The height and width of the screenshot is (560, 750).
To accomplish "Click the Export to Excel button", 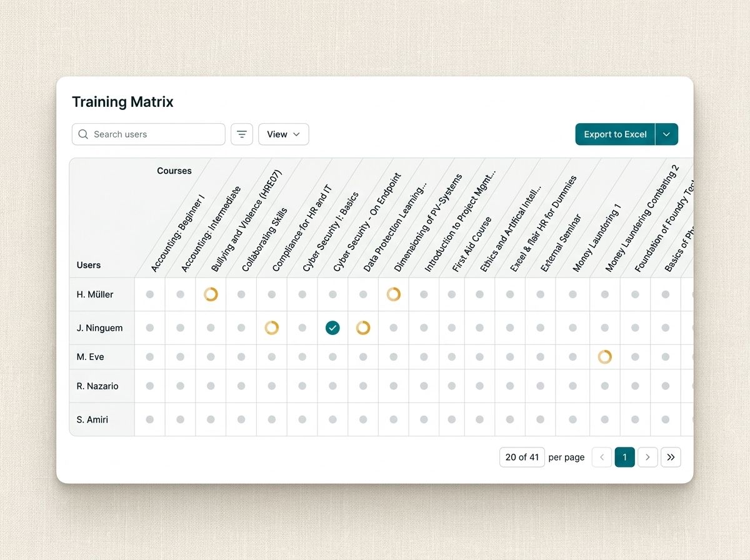I will click(x=615, y=134).
